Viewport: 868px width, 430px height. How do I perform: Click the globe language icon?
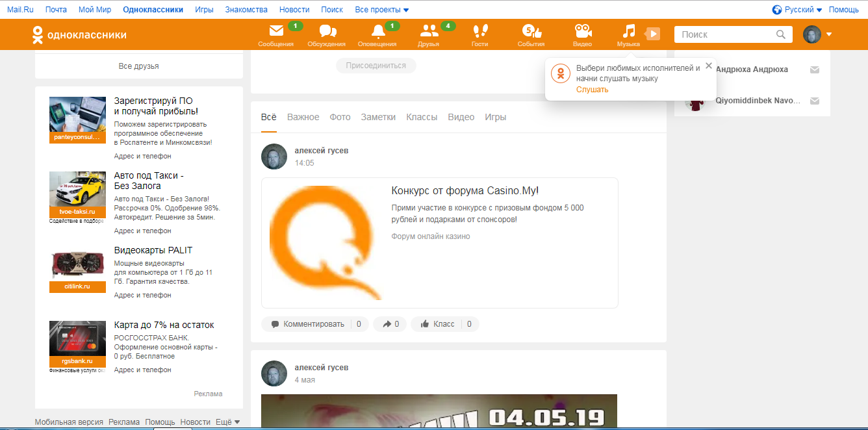tap(777, 10)
